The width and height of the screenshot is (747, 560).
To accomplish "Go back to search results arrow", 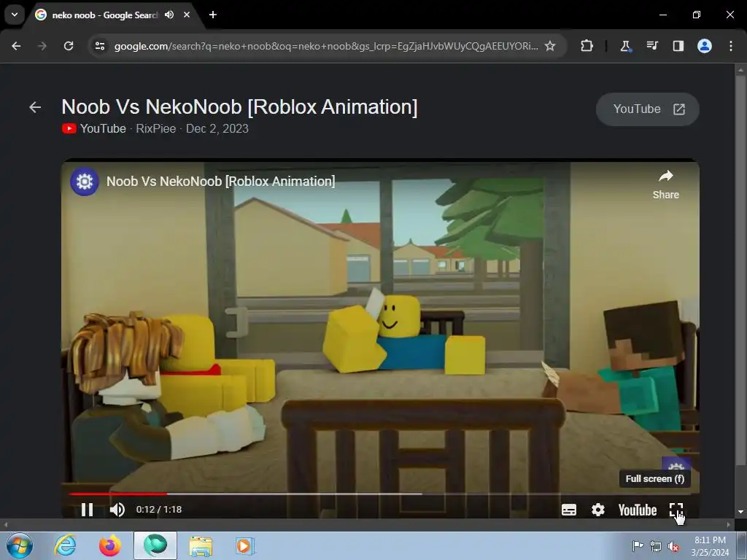I will pos(35,107).
